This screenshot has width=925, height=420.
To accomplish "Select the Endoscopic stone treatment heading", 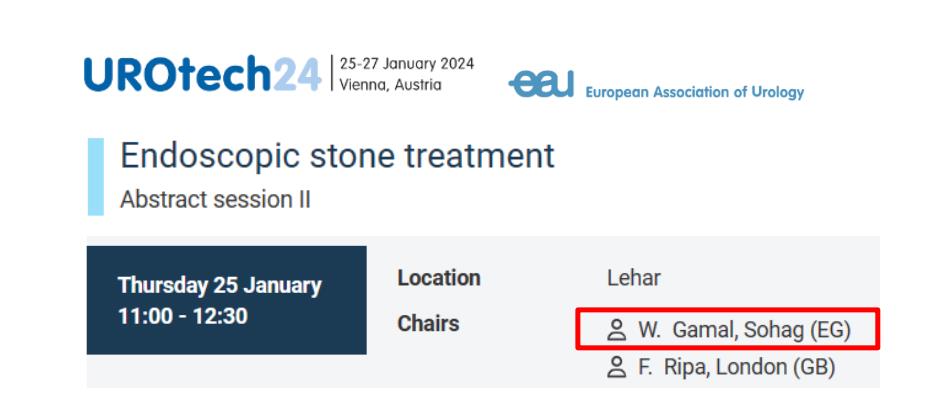I will 337,156.
